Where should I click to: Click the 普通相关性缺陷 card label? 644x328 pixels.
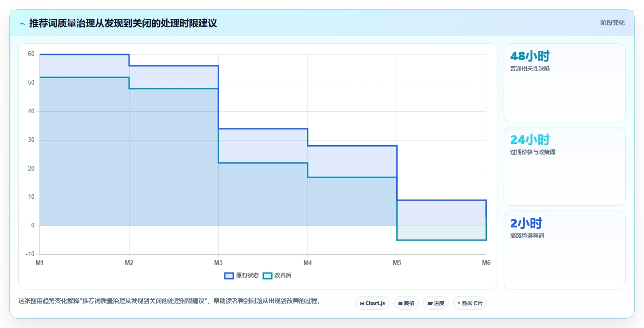[x=529, y=69]
